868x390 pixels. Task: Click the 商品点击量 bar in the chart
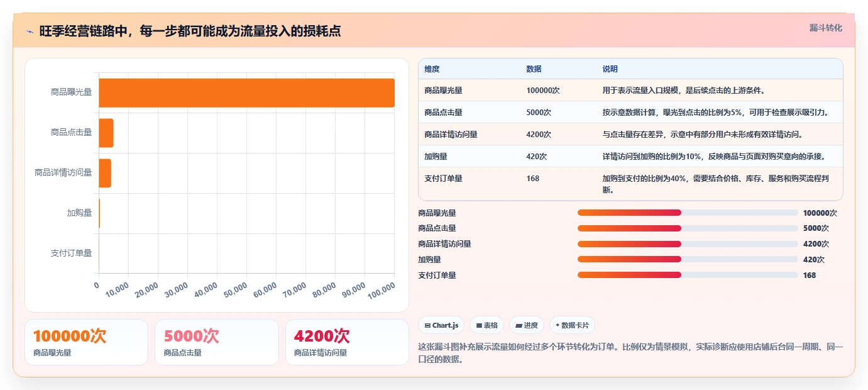(x=106, y=133)
